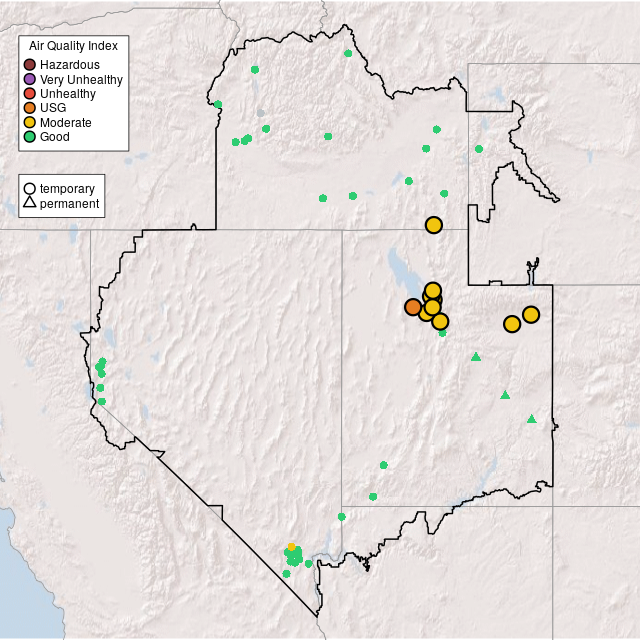The image size is (640, 640).
Task: Click the green Good legend swatch
Action: (x=30, y=136)
